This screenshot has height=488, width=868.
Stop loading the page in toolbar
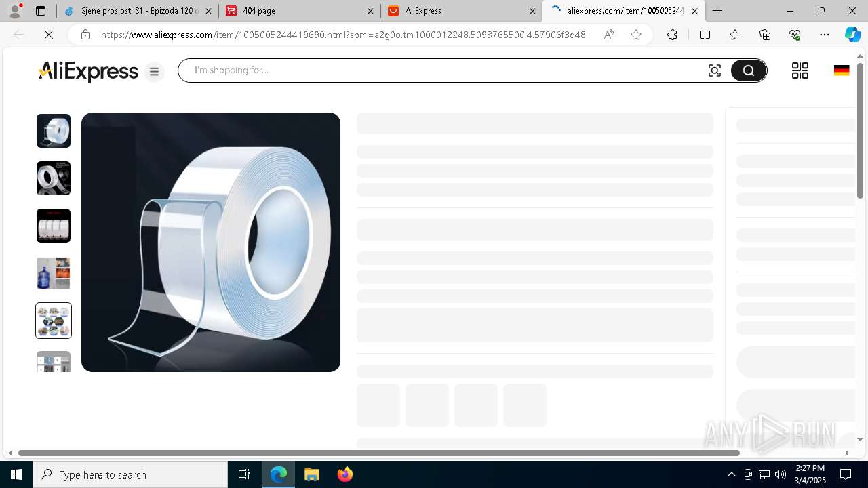[49, 35]
